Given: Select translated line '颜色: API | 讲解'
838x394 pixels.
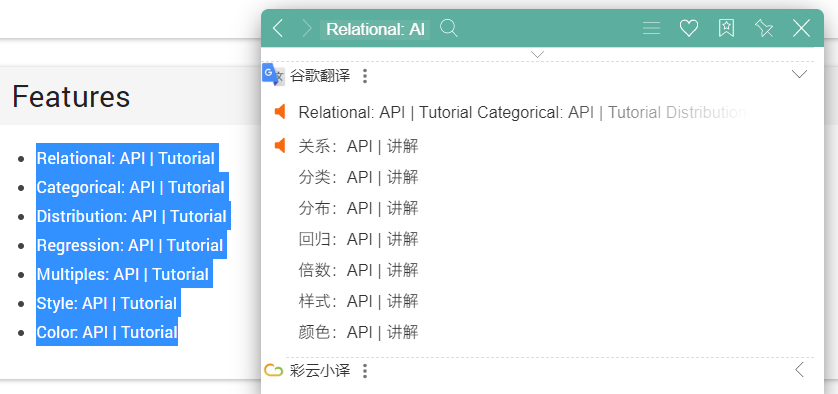Looking at the screenshot, I should [358, 332].
